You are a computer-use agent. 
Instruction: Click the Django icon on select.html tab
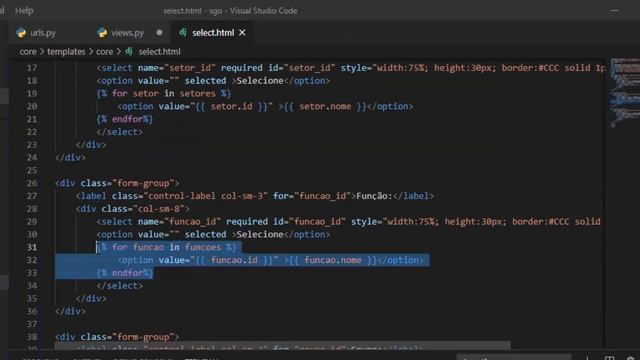tap(183, 32)
